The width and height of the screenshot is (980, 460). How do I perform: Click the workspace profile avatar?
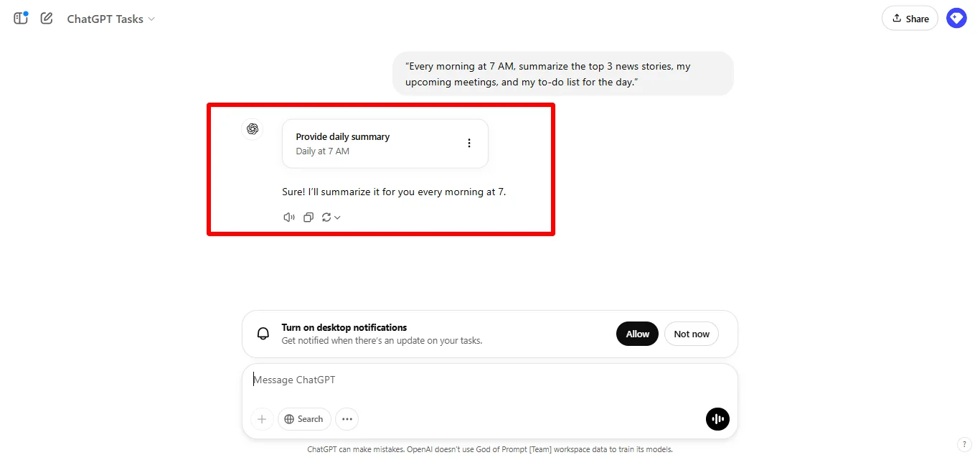pyautogui.click(x=956, y=18)
